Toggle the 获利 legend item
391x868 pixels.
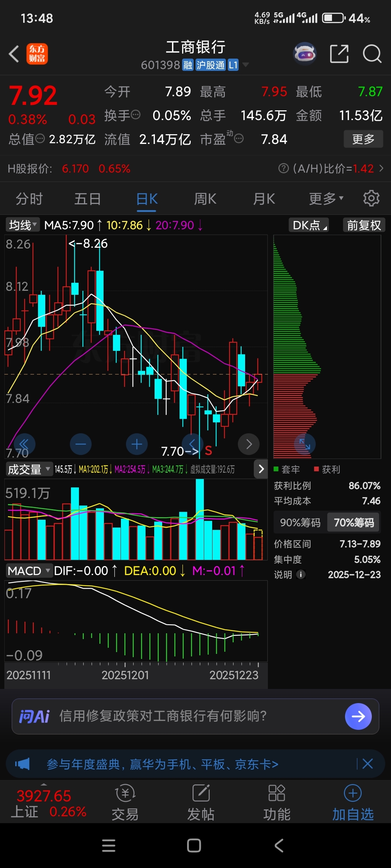point(327,469)
